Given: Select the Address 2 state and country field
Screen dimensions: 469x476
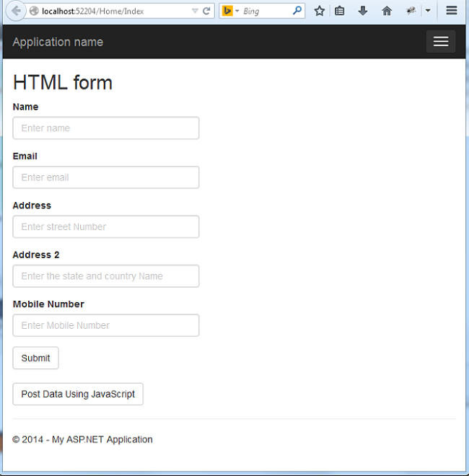Looking at the screenshot, I should click(x=106, y=276).
